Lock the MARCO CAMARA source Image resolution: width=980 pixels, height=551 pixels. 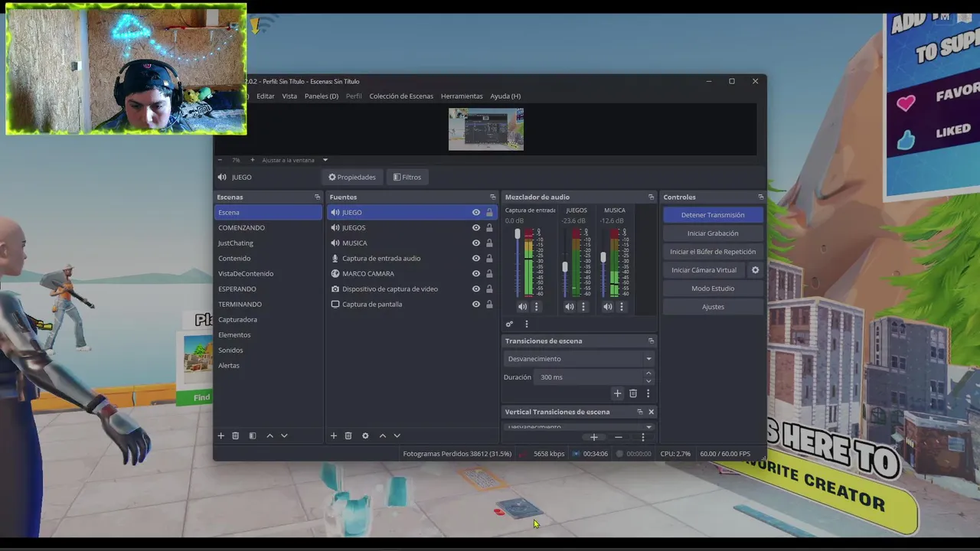489,274
